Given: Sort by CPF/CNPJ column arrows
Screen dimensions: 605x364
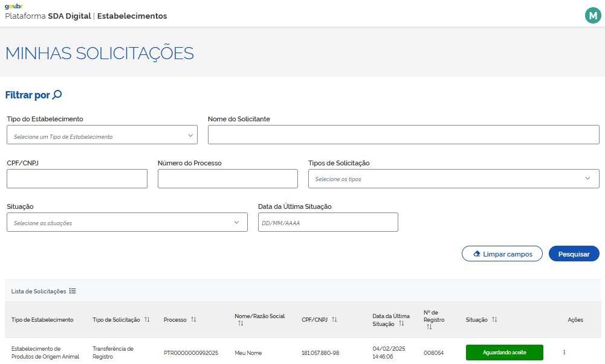Looking at the screenshot, I should [x=334, y=319].
